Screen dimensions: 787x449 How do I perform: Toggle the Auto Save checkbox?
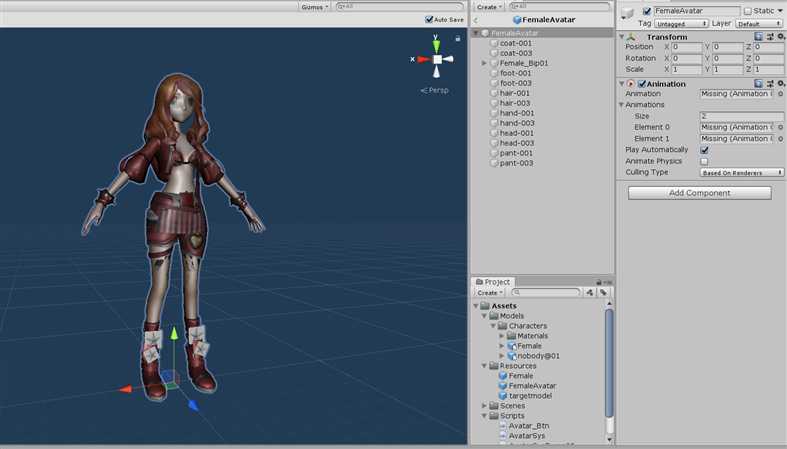click(x=429, y=19)
